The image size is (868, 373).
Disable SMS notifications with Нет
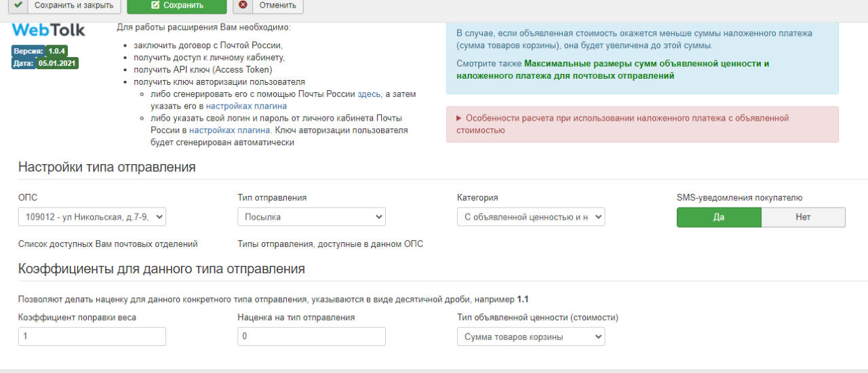coord(803,217)
